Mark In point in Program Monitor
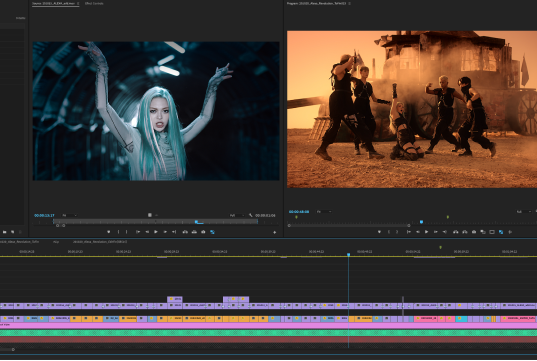Screen dimensions: 537x361 [389, 232]
